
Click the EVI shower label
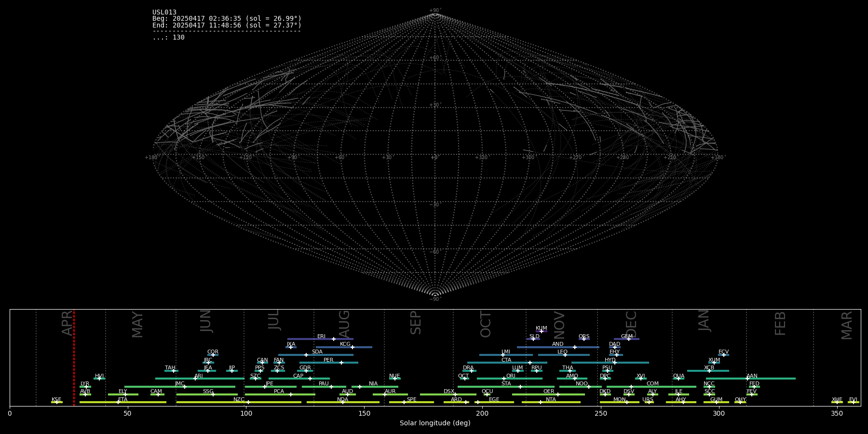853,400
